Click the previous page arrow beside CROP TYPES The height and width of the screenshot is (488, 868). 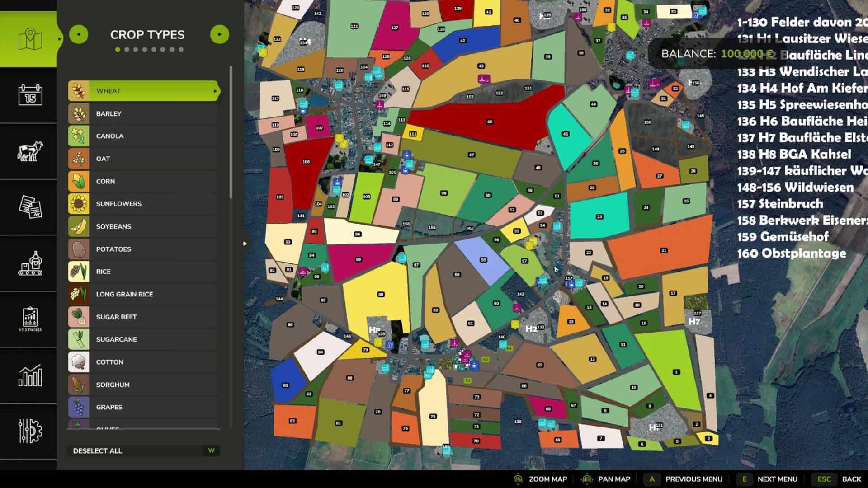coord(79,34)
